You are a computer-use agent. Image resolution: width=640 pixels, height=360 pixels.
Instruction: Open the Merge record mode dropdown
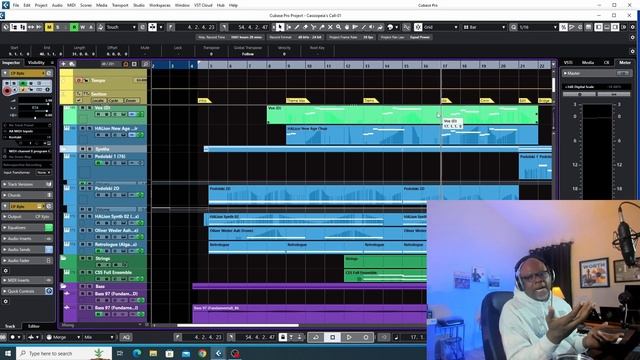(63, 337)
